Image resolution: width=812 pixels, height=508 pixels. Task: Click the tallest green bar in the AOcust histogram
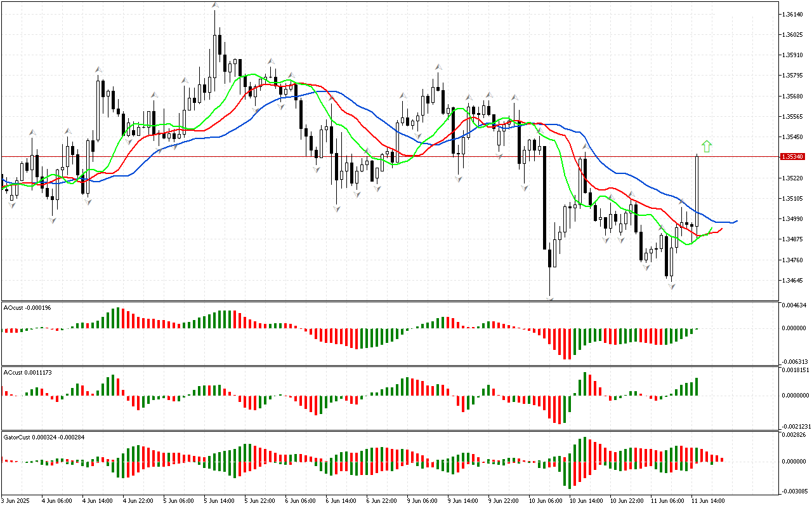[x=116, y=318]
